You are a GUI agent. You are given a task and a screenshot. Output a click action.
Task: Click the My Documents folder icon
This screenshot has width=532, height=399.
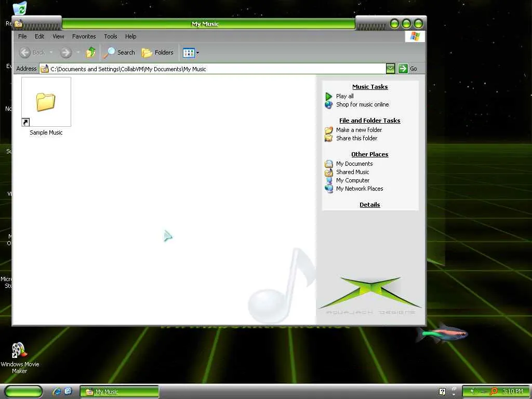(x=329, y=164)
